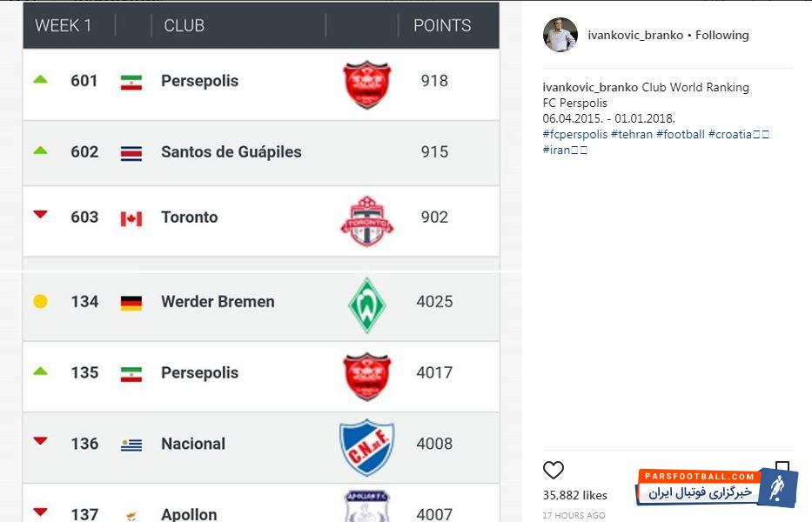This screenshot has height=522, width=812.
Task: Click the Nacional club shield logo
Action: tap(366, 447)
